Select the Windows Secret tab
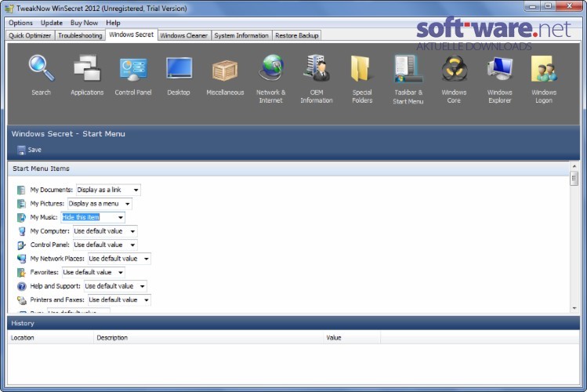587x392 pixels. (x=132, y=34)
